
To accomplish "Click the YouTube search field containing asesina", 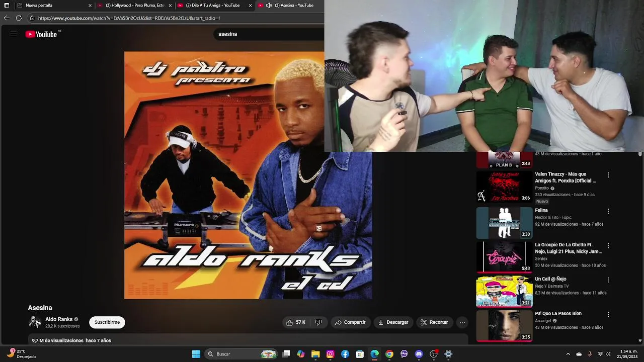I will click(269, 34).
